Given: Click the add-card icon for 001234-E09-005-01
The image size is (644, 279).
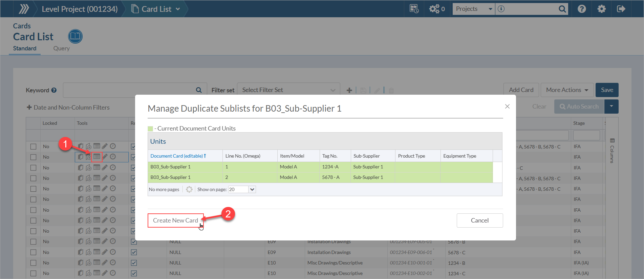Looking at the screenshot, I should coord(88,241).
